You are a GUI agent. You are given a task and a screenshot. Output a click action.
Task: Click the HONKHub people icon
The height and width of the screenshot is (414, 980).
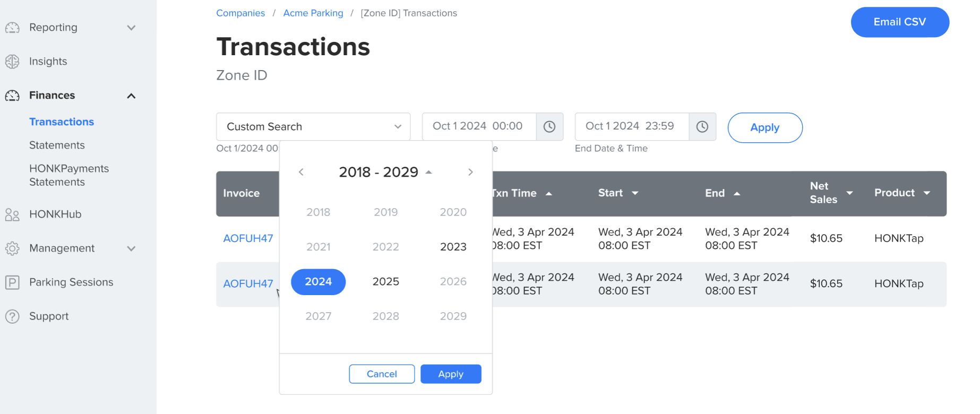coord(12,214)
